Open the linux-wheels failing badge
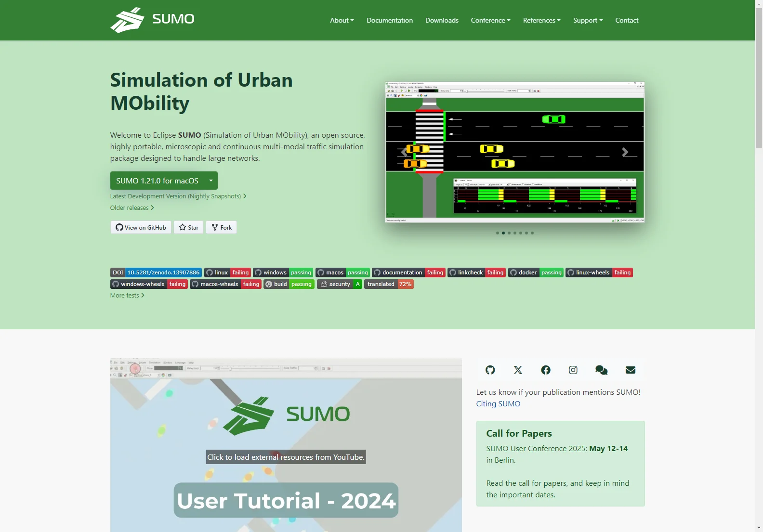This screenshot has width=763, height=532. (x=599, y=272)
